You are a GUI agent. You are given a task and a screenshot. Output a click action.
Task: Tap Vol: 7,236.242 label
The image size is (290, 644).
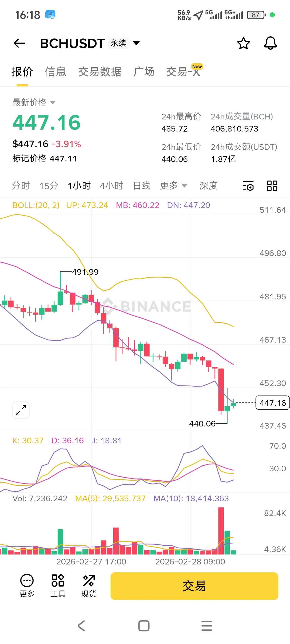[x=40, y=498]
